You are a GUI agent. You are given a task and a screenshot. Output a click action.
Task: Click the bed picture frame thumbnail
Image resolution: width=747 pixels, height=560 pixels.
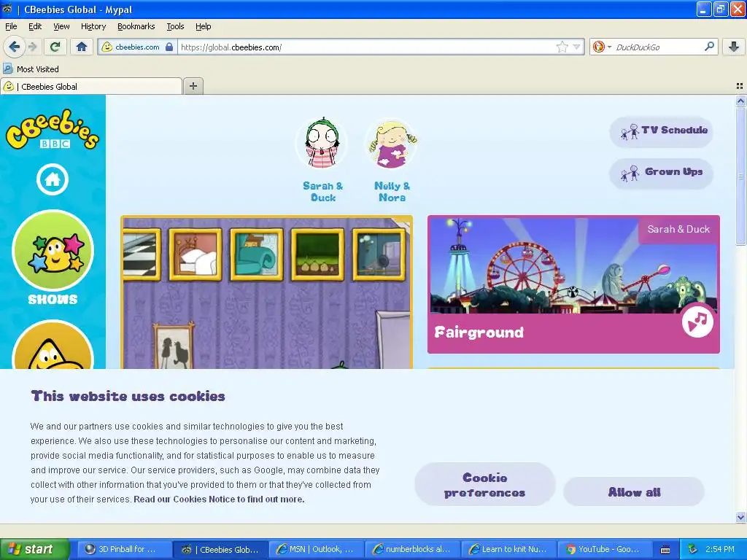click(196, 254)
